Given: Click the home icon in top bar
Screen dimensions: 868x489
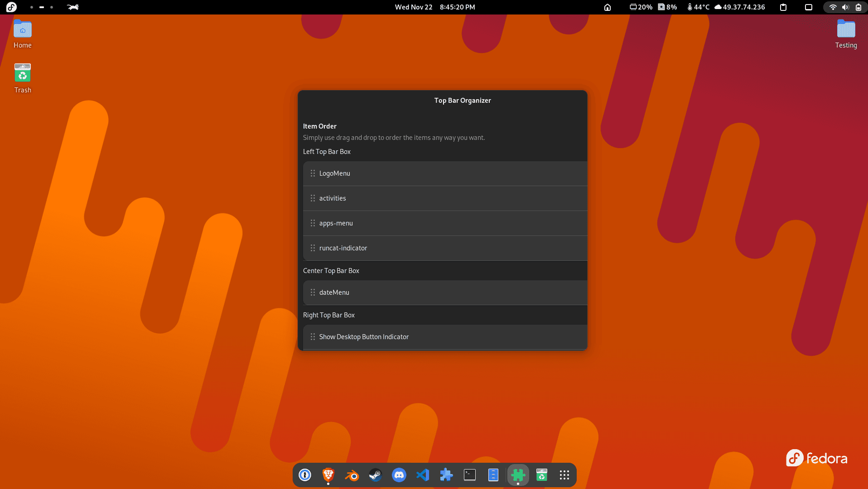Looking at the screenshot, I should (x=608, y=7).
